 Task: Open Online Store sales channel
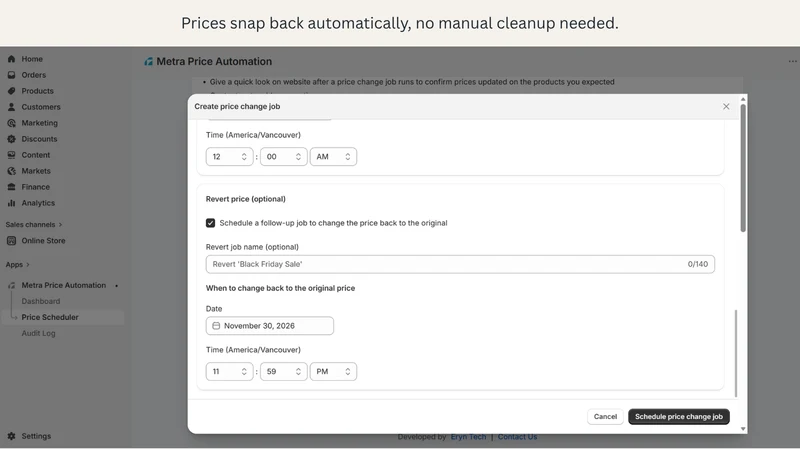coord(43,241)
